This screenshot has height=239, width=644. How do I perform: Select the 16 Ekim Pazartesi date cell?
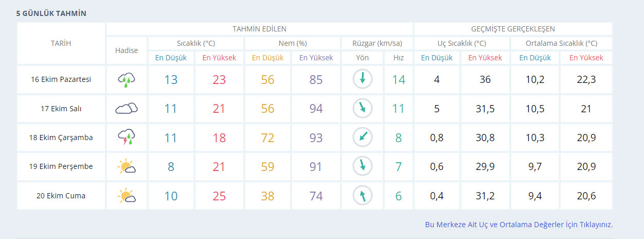coord(61,79)
